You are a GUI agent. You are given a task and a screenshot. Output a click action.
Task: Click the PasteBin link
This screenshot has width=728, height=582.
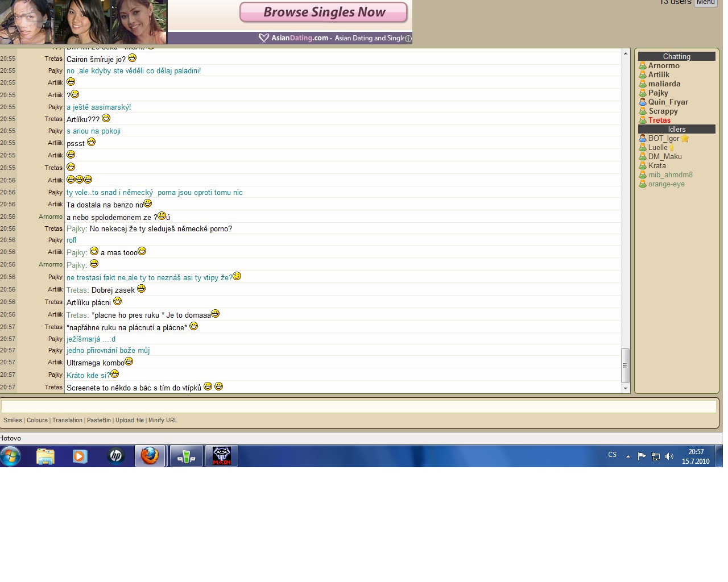pos(99,421)
